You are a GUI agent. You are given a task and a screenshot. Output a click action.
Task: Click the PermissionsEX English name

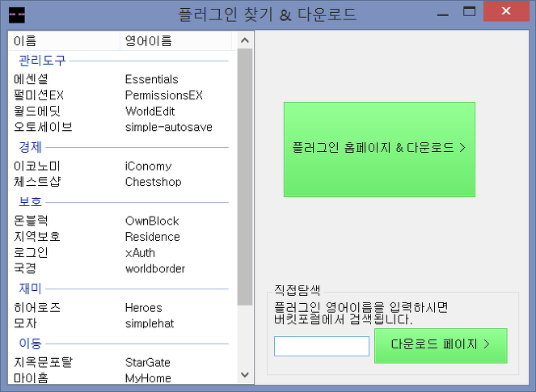pos(164,95)
